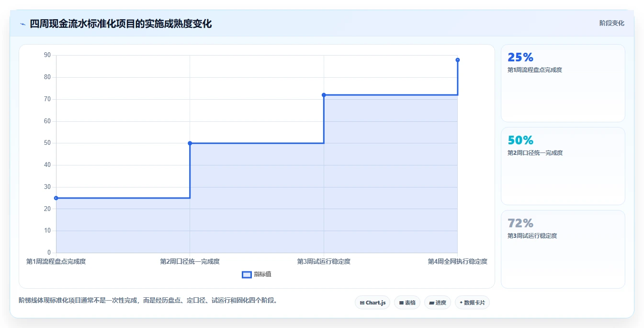
Task: Click the blue 指标值 legend color box
Action: [x=247, y=274]
